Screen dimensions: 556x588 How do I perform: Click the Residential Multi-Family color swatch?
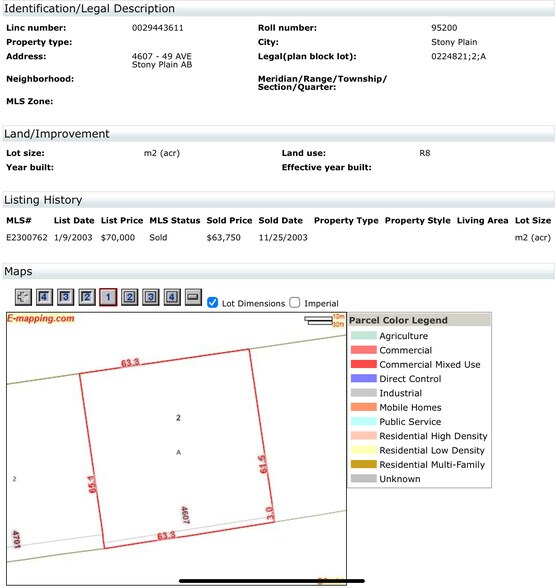[x=363, y=464]
